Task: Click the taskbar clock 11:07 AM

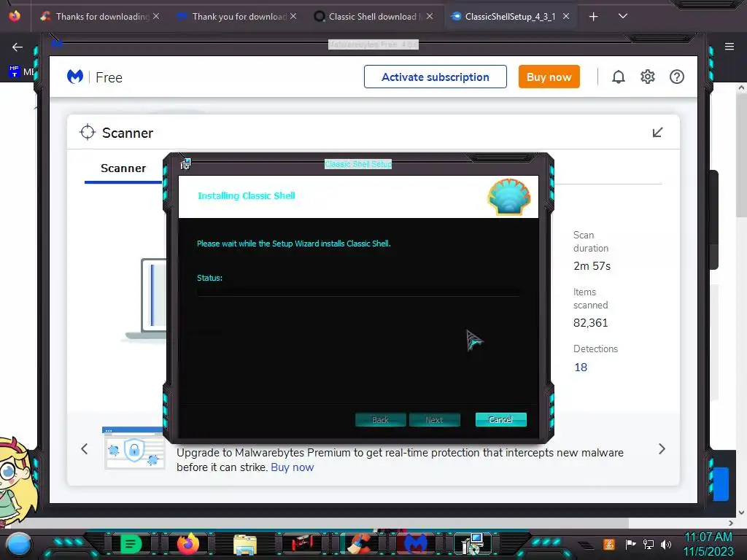Action: point(708,537)
